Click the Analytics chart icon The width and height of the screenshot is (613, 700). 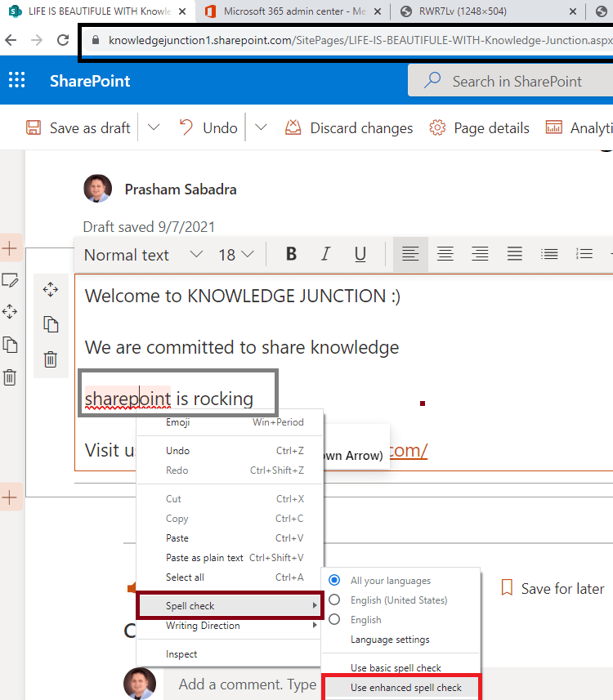(x=553, y=127)
